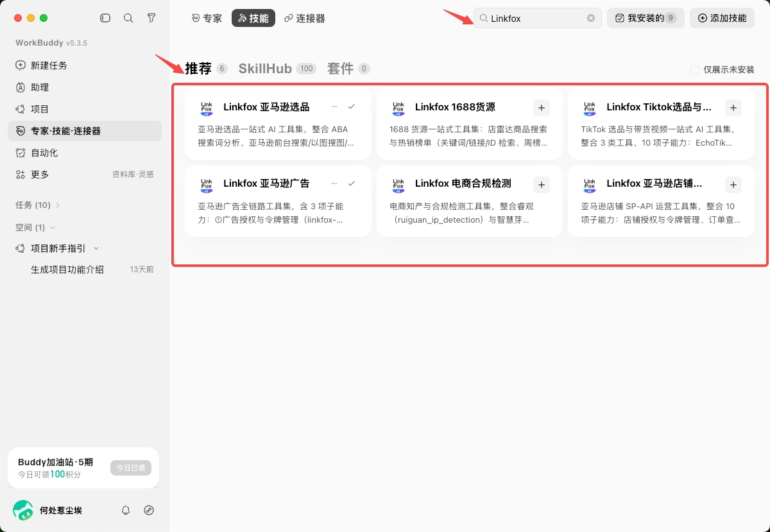Click 今日已领 button
Viewport: 770px width, 532px height.
131,468
